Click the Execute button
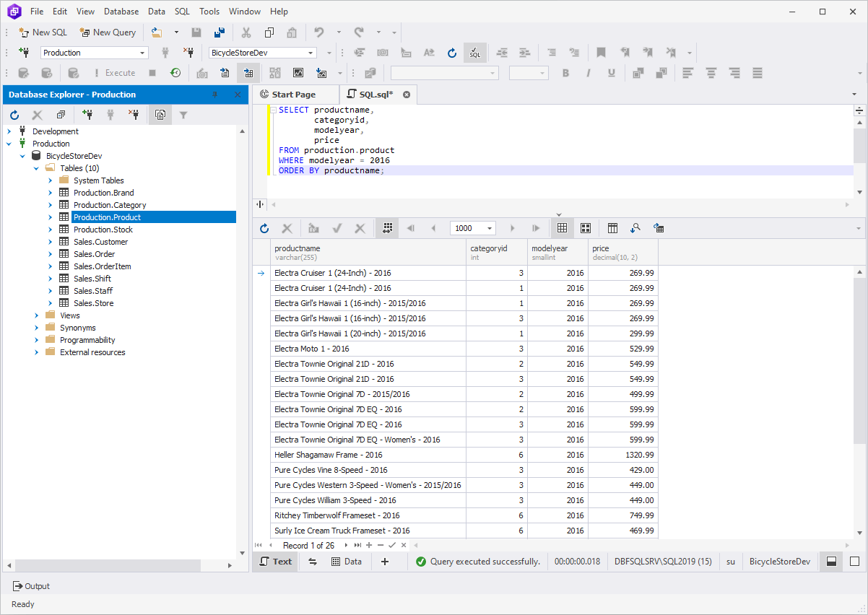The width and height of the screenshot is (868, 615). click(114, 73)
